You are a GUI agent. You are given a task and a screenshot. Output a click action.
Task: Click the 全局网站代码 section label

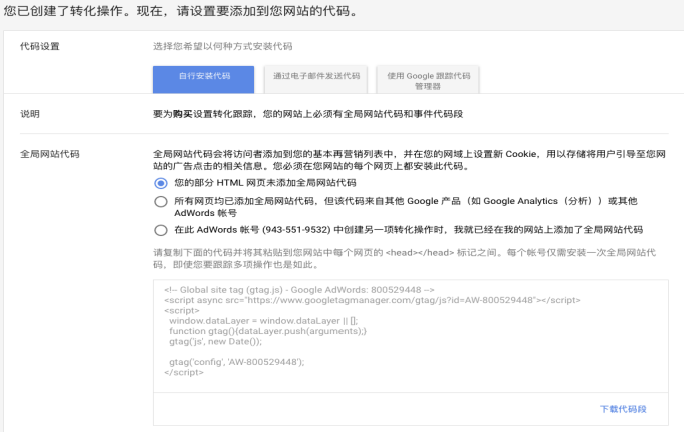tap(50, 154)
